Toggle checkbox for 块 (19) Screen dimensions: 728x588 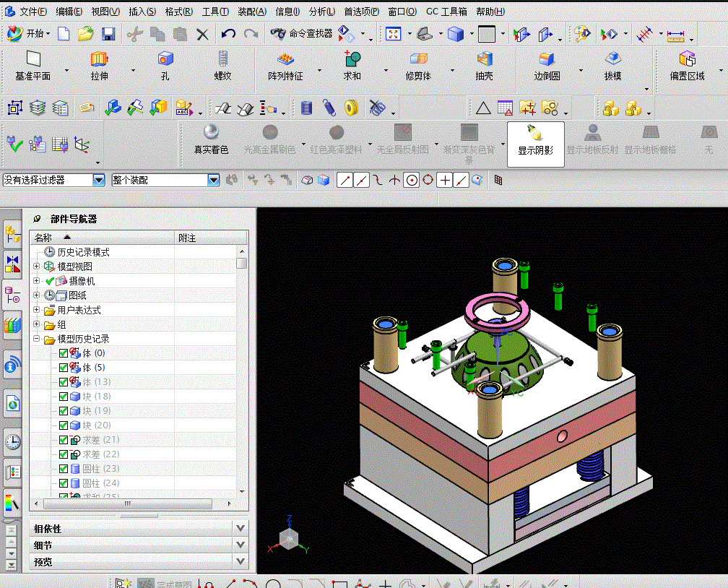click(x=64, y=411)
